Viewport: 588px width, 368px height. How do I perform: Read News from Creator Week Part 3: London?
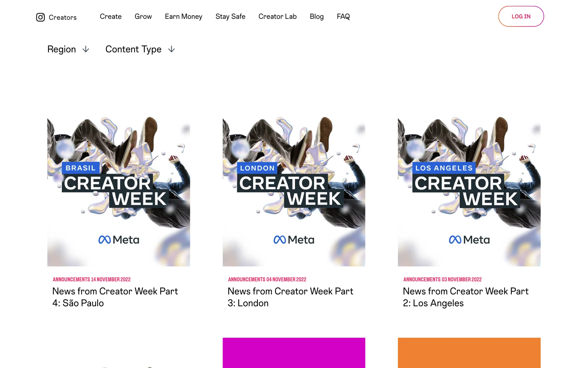click(x=290, y=297)
